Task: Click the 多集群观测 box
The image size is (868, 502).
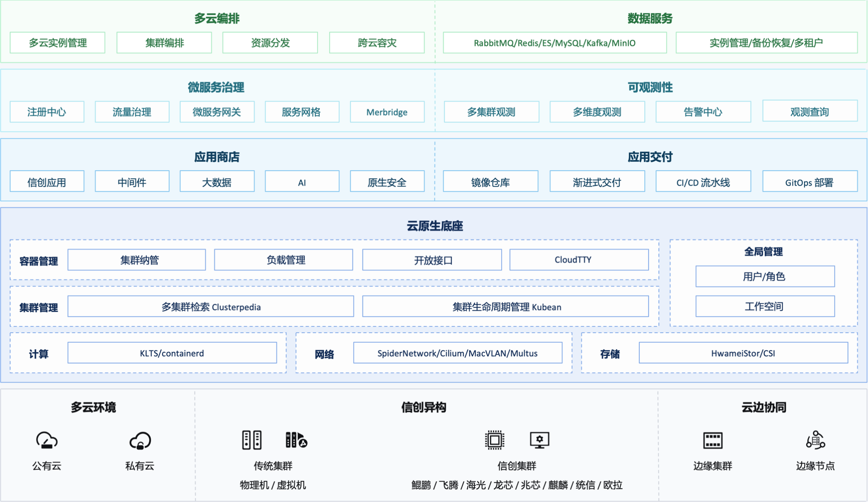Action: (491, 112)
